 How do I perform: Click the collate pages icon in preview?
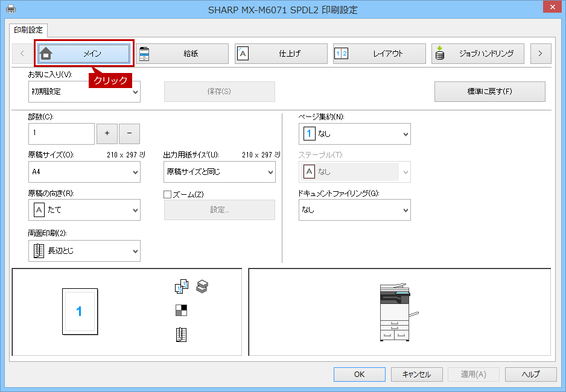[x=182, y=286]
